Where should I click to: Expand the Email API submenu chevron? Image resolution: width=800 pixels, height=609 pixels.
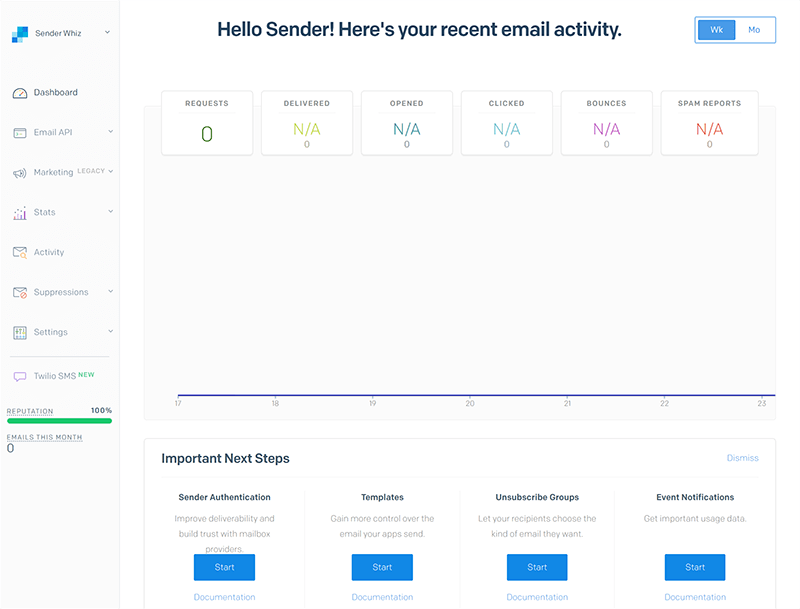tap(110, 132)
